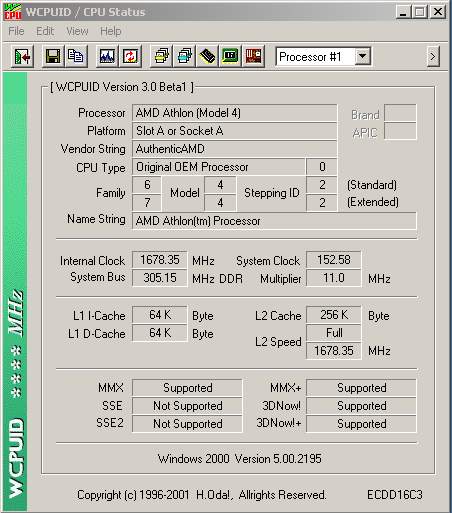
Task: Click the memory module chip icon
Action: point(207,56)
